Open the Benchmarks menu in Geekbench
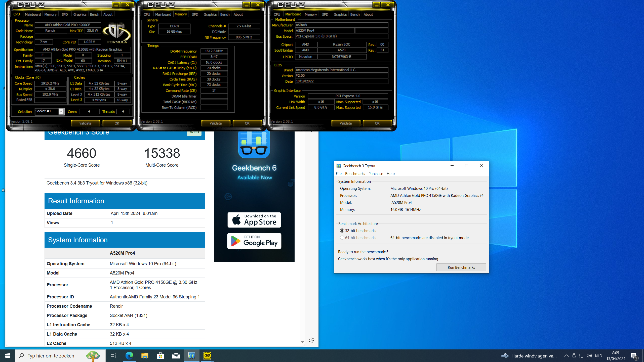This screenshot has height=362, width=644. (x=355, y=173)
